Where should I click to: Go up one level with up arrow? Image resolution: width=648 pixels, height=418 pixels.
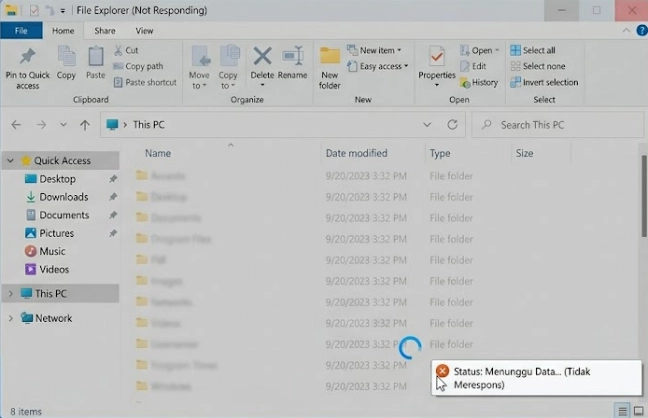(85, 125)
